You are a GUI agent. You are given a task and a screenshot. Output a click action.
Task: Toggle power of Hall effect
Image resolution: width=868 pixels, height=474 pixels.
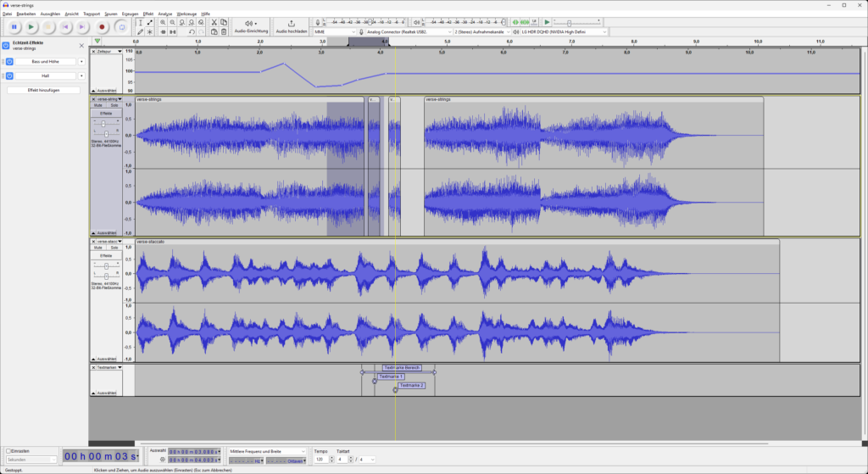9,75
